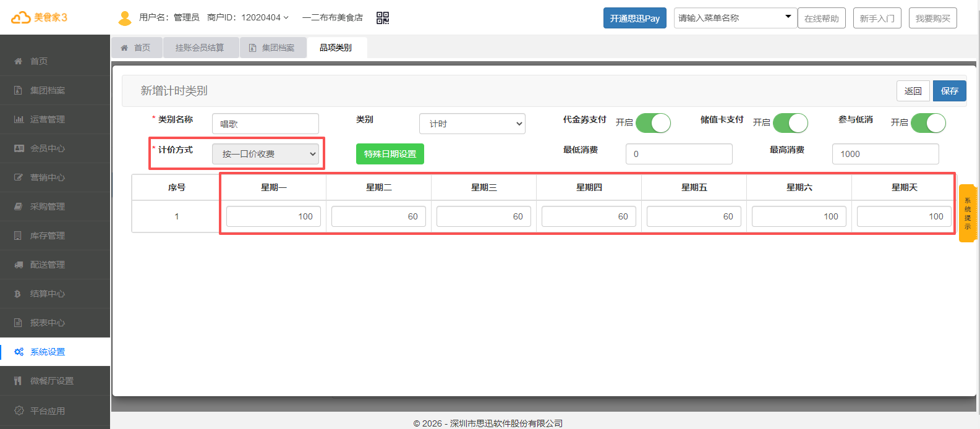Open the 计价方式 dropdown
Image resolution: width=980 pixels, height=429 pixels.
(266, 154)
